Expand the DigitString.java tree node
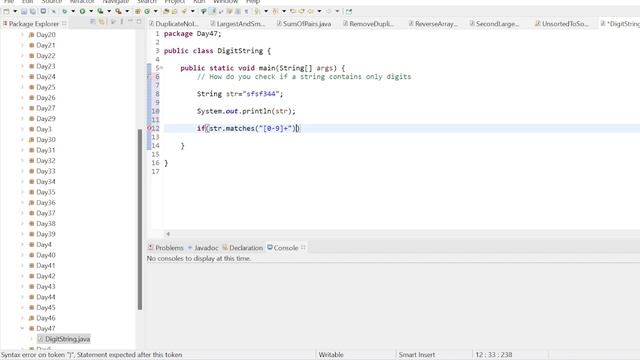 point(31,339)
